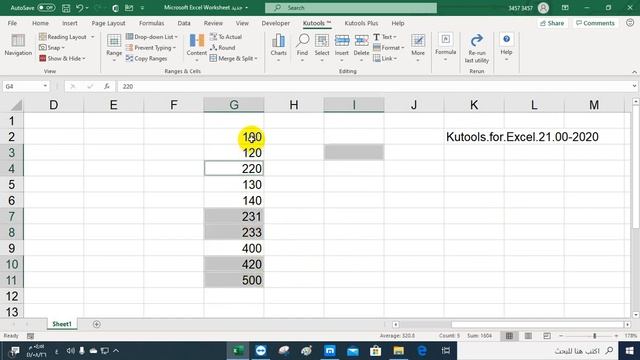
Task: Open Show & Hide options
Action: tap(62, 58)
